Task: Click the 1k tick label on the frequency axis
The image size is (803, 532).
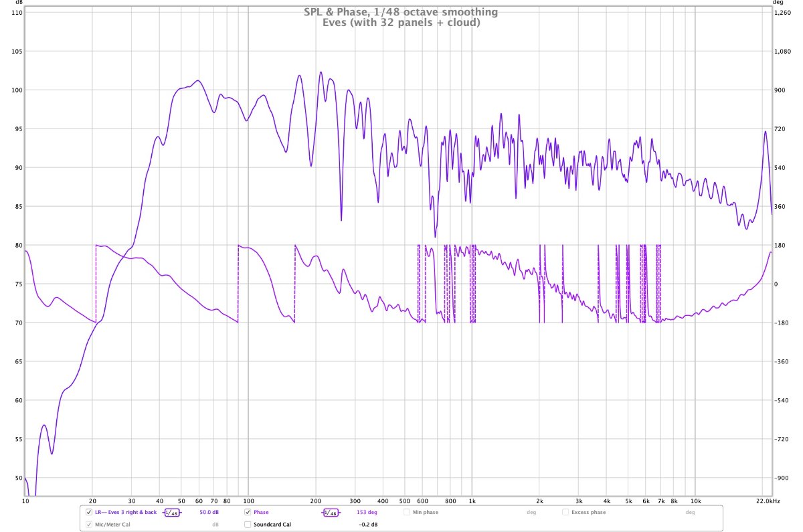Action: click(472, 501)
